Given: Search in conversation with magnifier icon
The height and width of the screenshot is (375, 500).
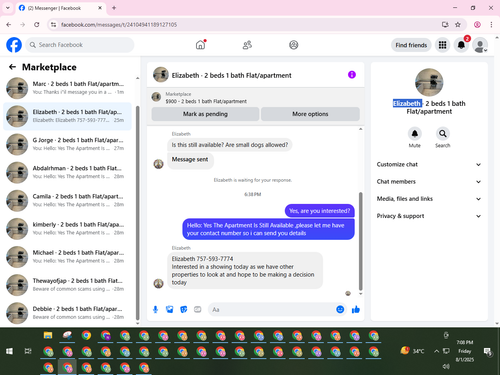Looking at the screenshot, I should [442, 134].
